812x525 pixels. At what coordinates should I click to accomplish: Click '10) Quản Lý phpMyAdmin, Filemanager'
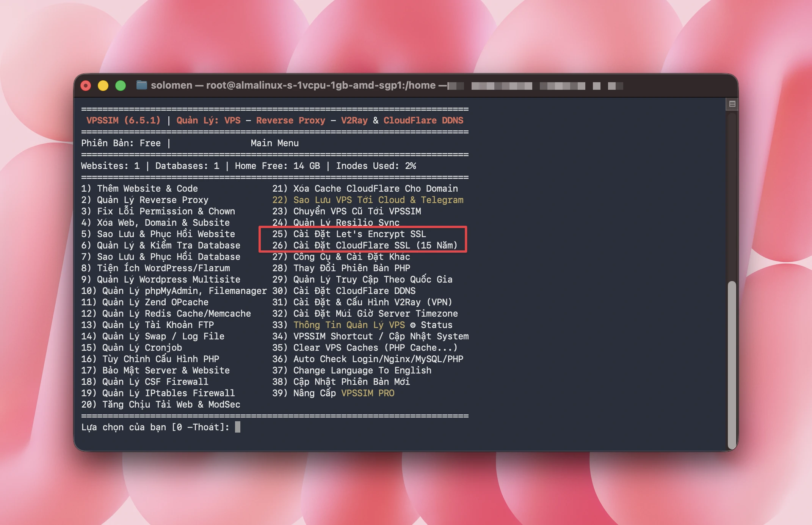point(174,291)
